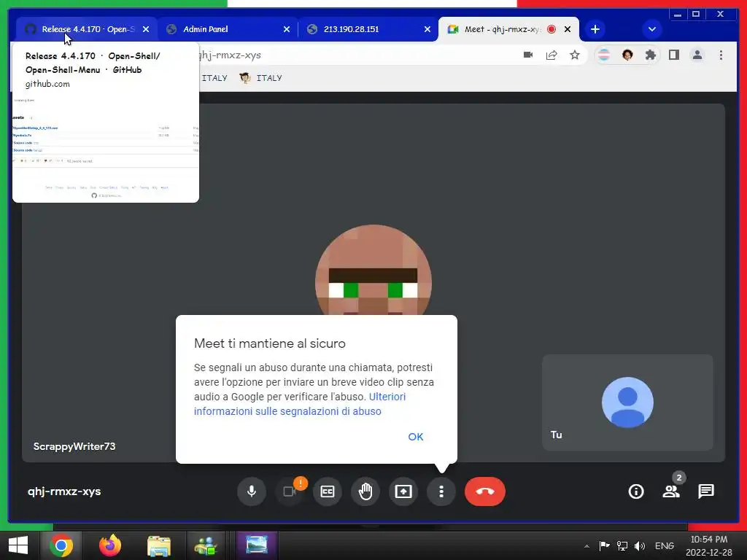Open the Chrome three-dot menu
This screenshot has height=560, width=747.
tap(721, 55)
